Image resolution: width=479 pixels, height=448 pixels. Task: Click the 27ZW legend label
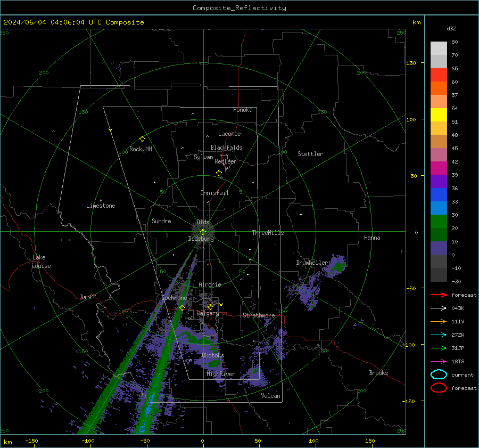point(458,335)
